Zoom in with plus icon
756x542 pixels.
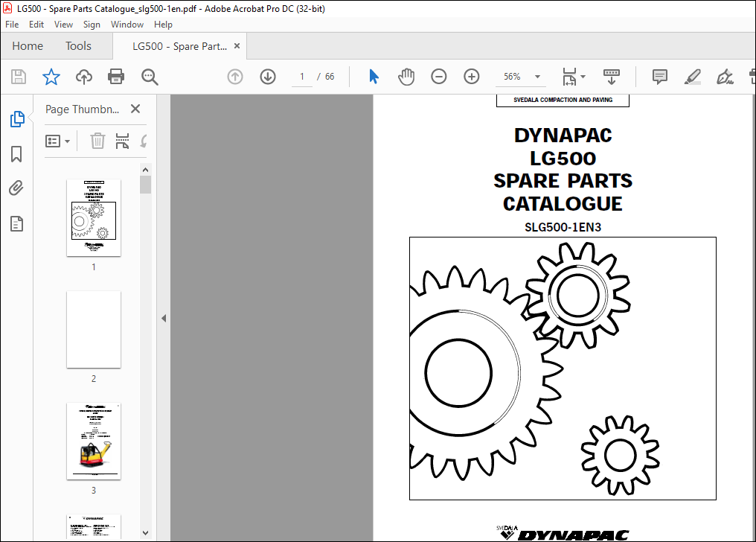click(472, 77)
